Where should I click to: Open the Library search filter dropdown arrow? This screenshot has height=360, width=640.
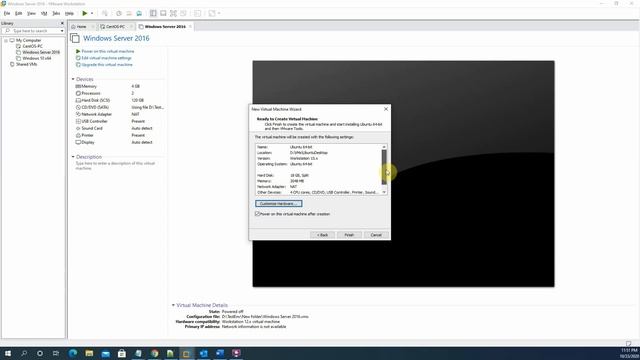(62, 31)
